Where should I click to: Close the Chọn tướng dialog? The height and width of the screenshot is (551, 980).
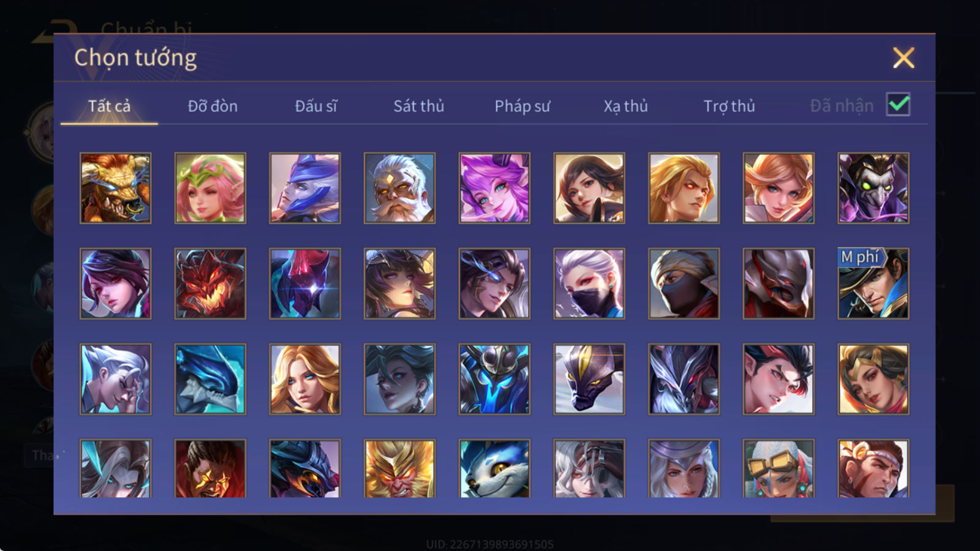(x=903, y=58)
